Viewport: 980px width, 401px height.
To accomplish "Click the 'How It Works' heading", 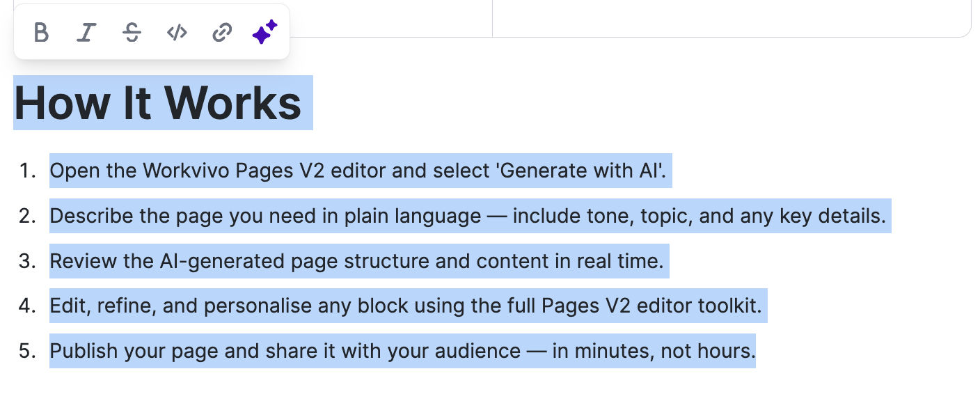I will tap(158, 103).
